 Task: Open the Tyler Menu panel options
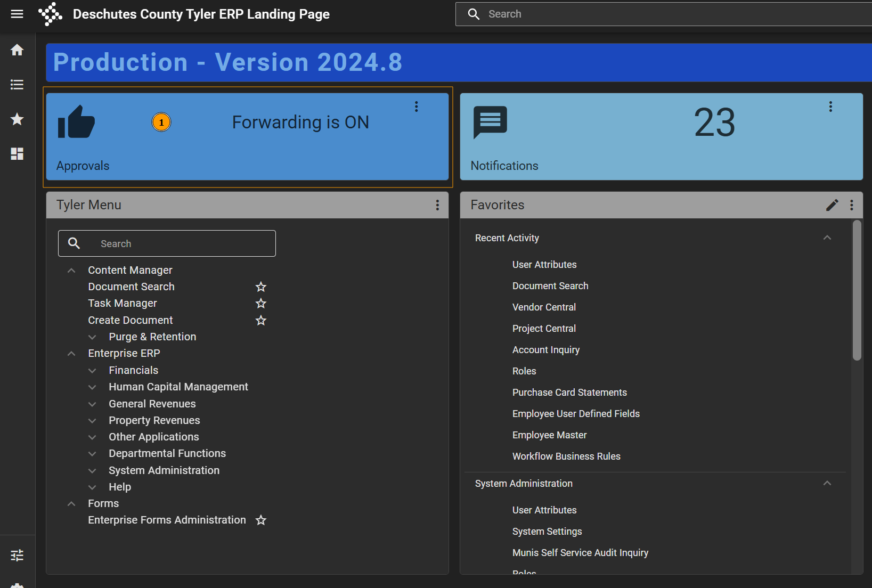437,205
